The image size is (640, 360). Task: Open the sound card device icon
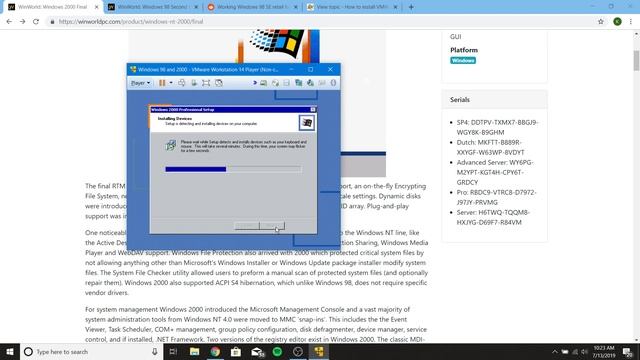tap(310, 83)
